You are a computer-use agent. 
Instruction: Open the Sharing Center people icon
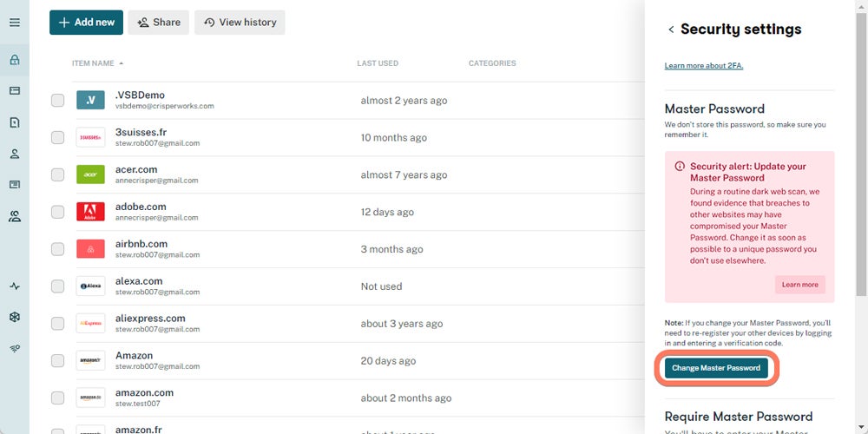tap(14, 216)
